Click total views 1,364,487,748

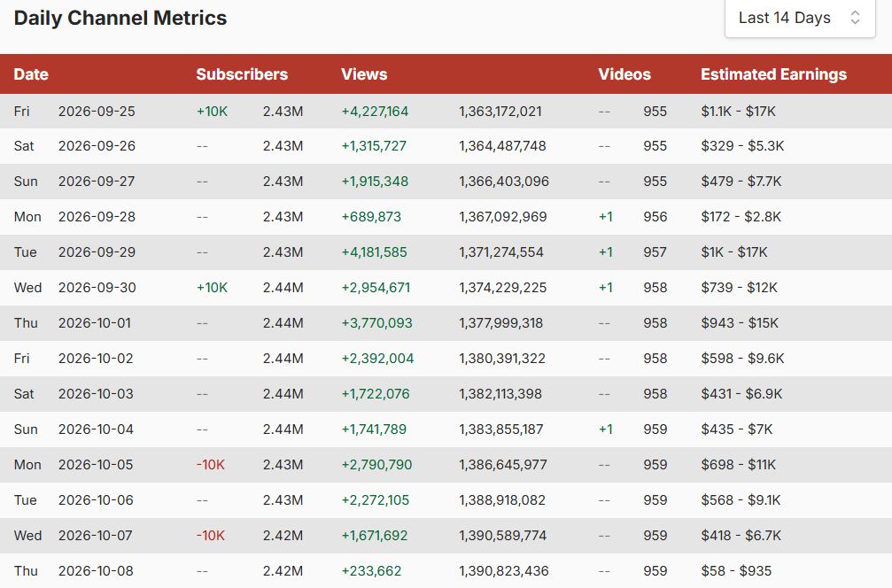(x=502, y=146)
